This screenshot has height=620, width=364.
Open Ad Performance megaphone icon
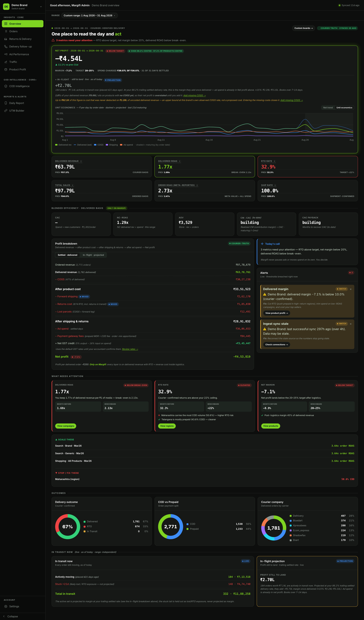click(x=6, y=54)
